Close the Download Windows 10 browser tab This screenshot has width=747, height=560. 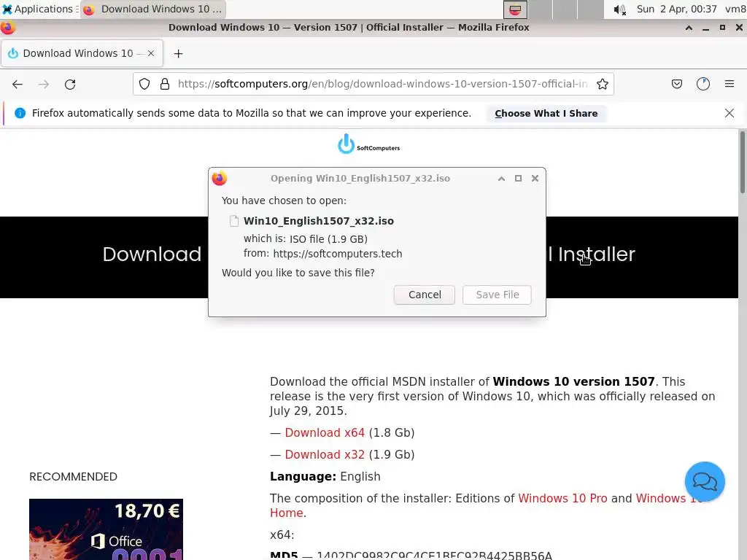tap(151, 53)
